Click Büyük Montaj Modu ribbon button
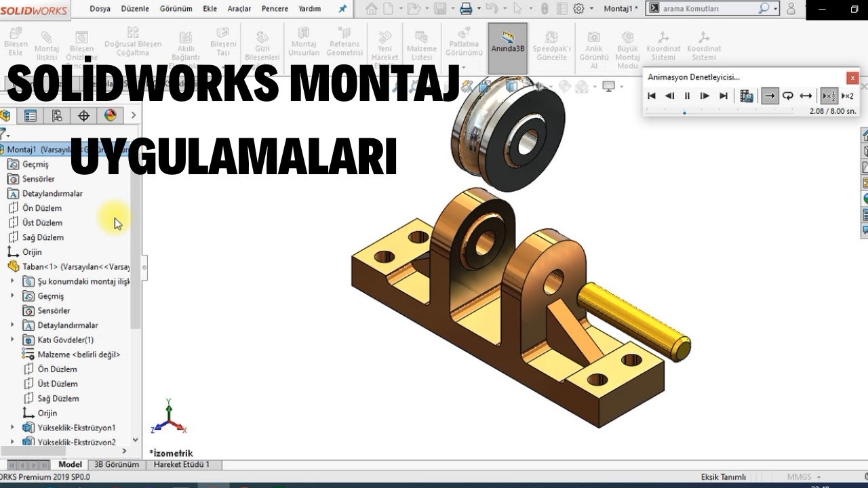 point(628,49)
